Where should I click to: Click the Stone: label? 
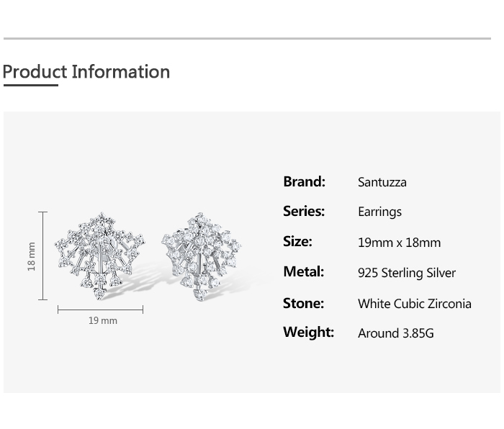(303, 302)
